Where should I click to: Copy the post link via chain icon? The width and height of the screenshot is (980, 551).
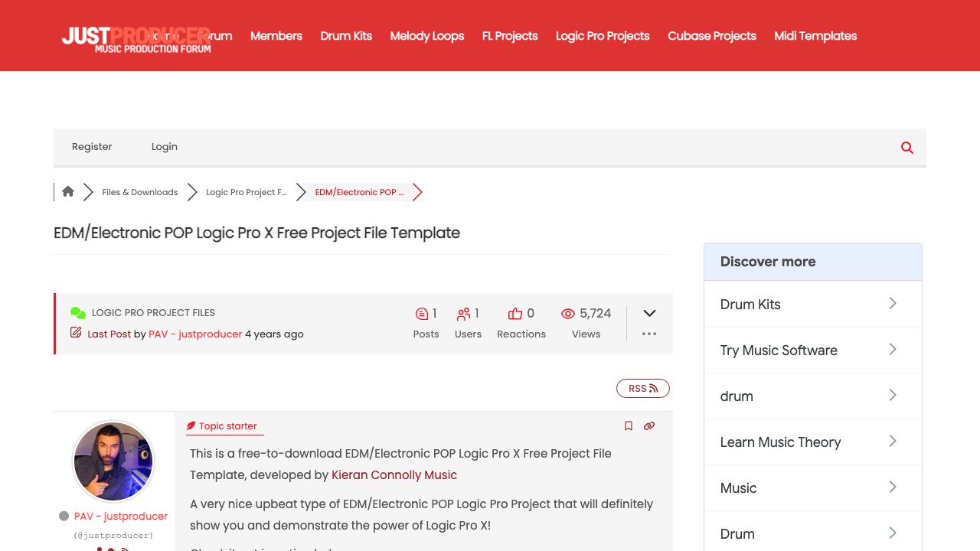click(x=649, y=426)
